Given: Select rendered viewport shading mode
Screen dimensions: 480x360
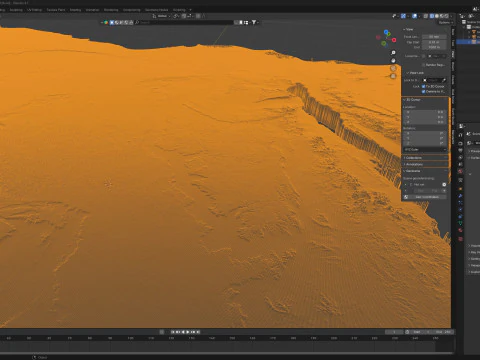Looking at the screenshot, I should tap(446, 16).
